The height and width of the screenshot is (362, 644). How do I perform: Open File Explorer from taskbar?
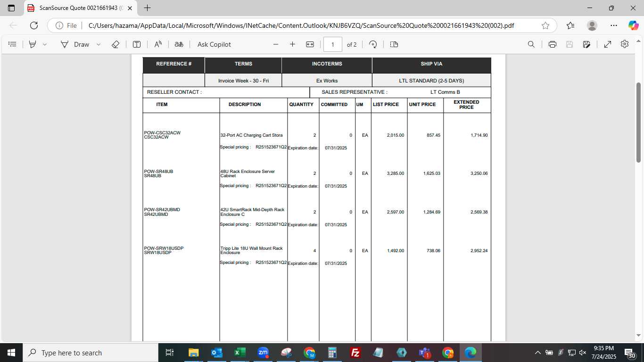(193, 353)
